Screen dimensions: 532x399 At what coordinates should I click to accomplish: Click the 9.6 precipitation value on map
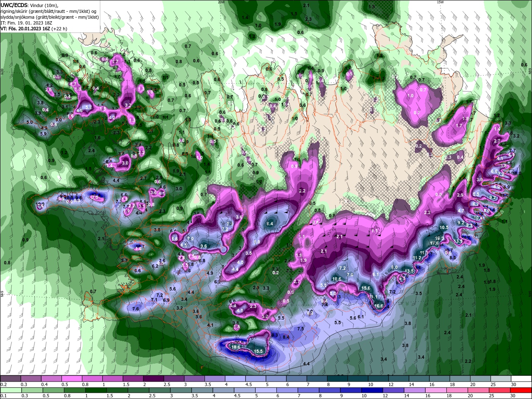204,246
